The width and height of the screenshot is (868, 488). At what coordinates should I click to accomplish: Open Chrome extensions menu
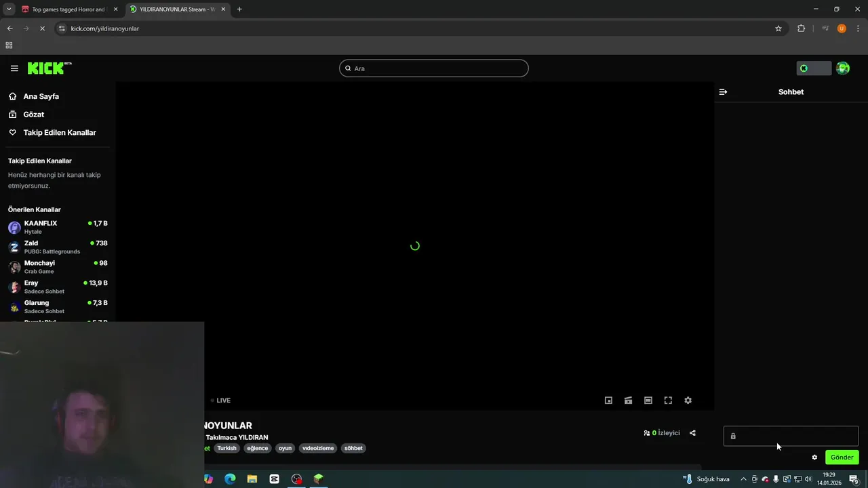802,28
